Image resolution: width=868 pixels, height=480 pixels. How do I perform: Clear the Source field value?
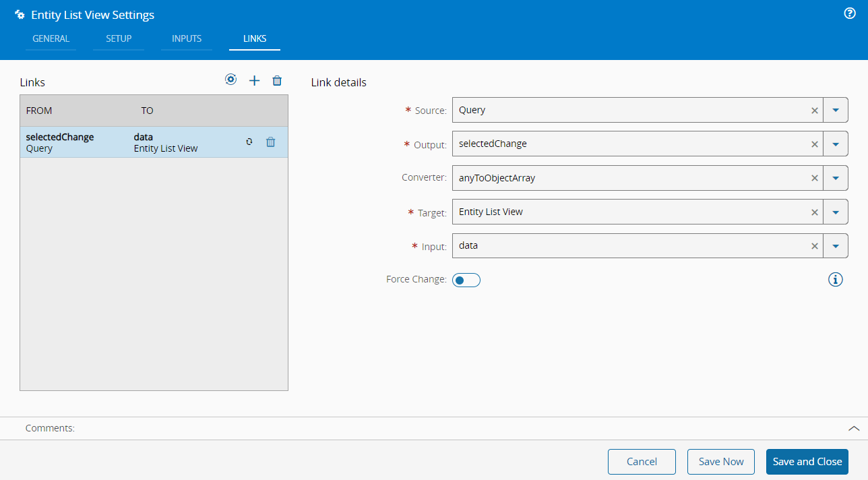point(814,110)
